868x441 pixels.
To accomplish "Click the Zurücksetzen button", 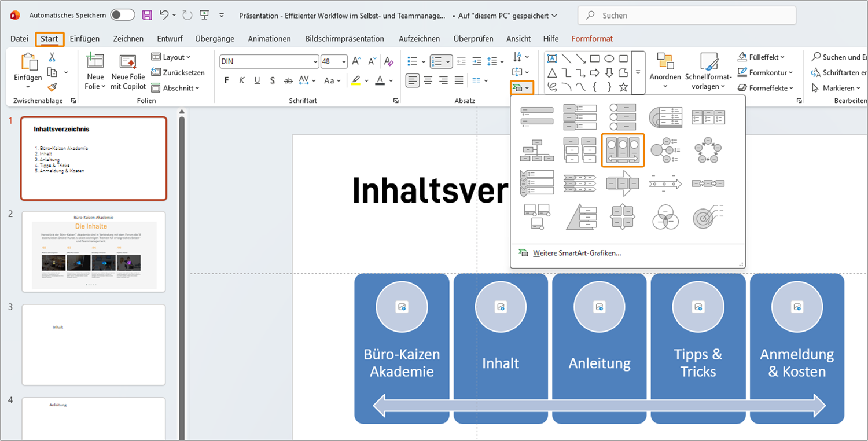I will (x=178, y=72).
